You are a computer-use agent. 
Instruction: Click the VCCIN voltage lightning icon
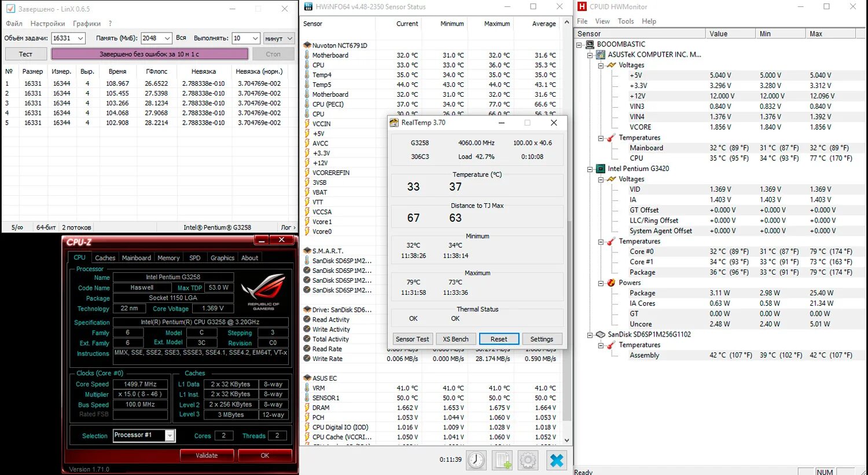point(307,123)
